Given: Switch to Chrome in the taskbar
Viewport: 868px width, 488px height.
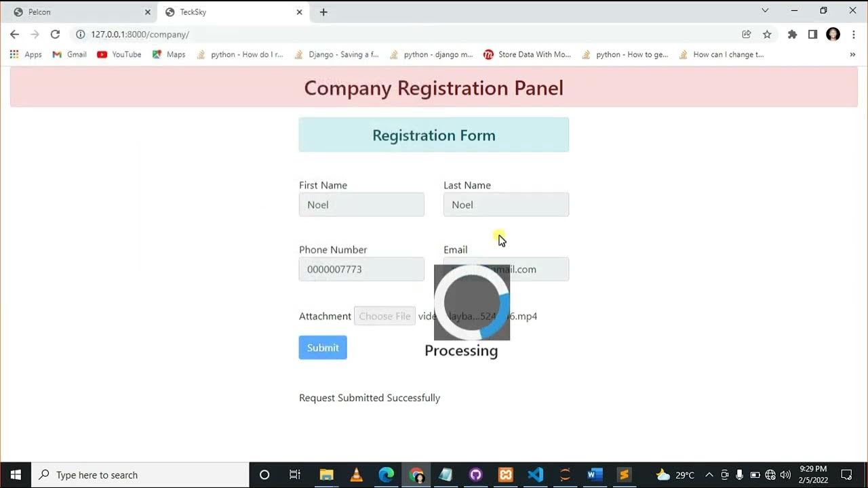Looking at the screenshot, I should (416, 474).
